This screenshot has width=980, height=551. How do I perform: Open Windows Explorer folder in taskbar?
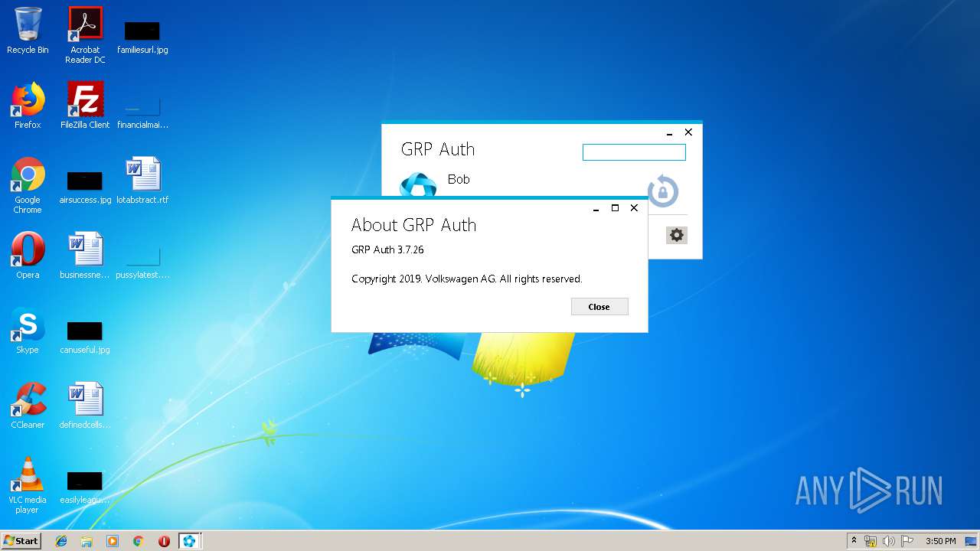coord(87,541)
